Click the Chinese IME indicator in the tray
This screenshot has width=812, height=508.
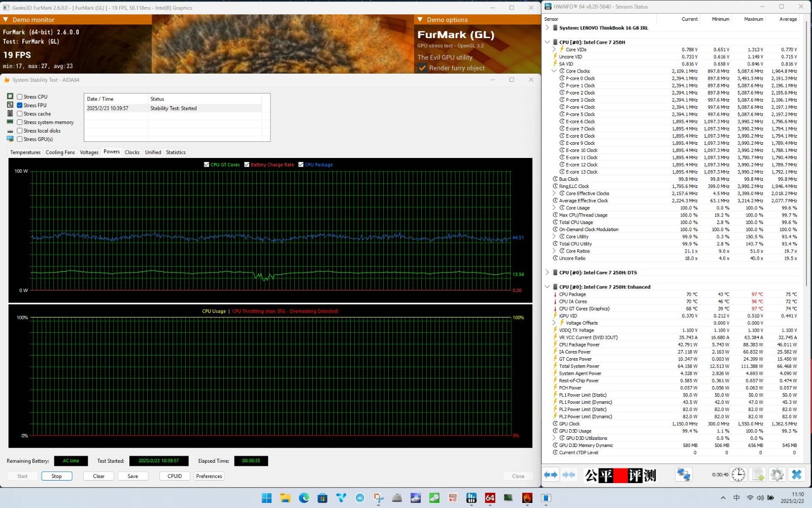coord(736,498)
